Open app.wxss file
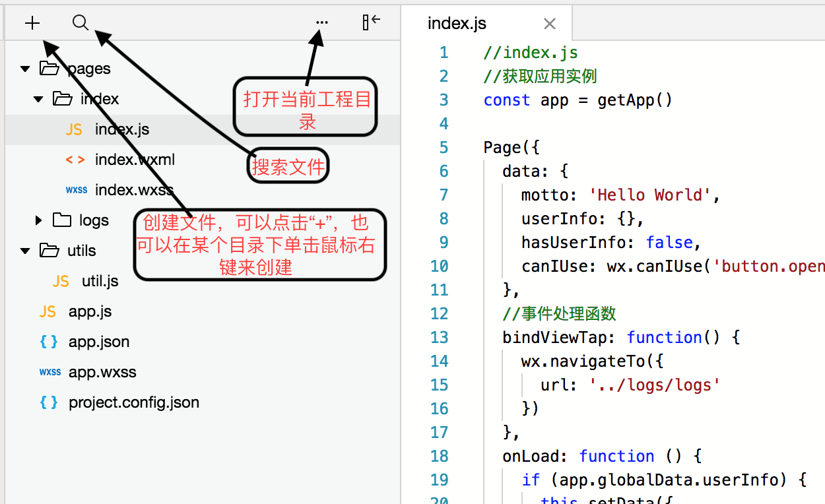The height and width of the screenshot is (504, 825). 102,372
